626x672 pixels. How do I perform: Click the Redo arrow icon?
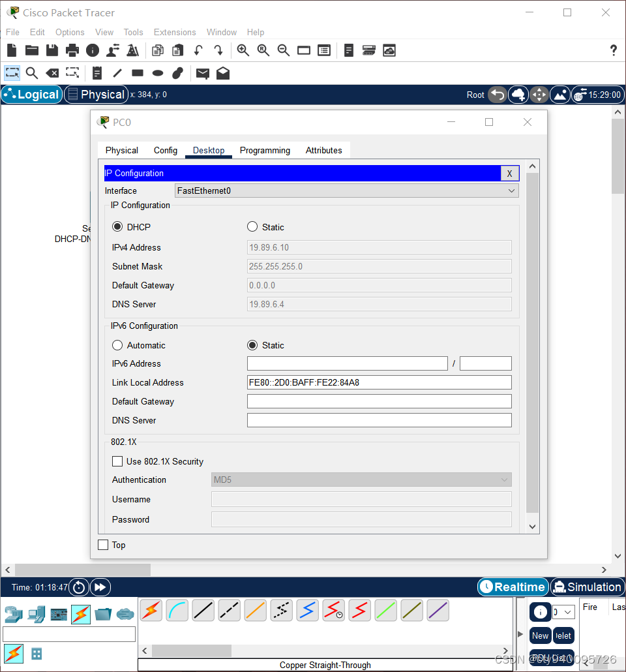pos(218,51)
